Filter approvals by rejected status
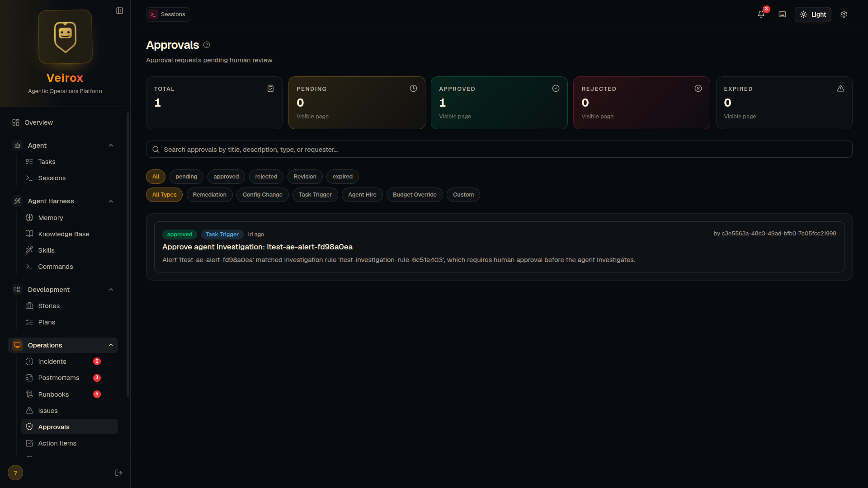This screenshot has height=488, width=868. click(266, 177)
